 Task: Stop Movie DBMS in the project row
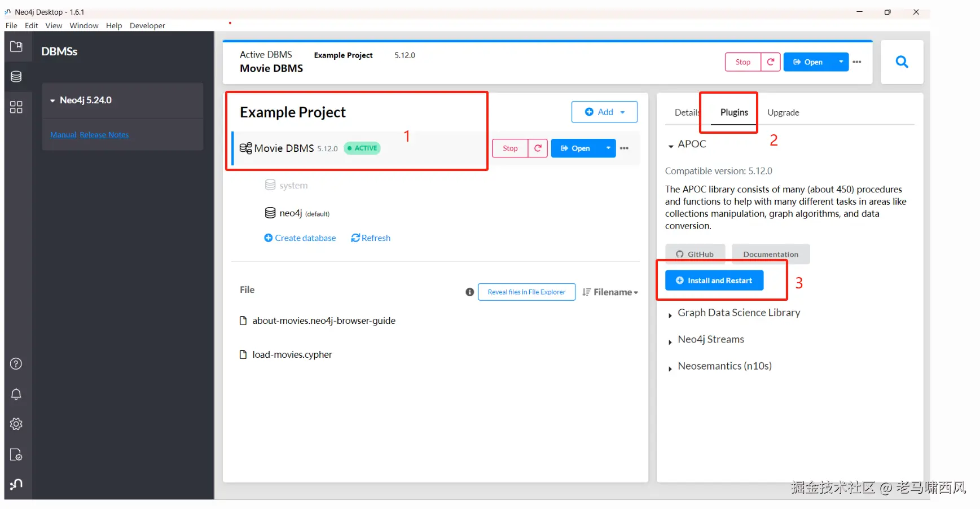click(x=510, y=148)
